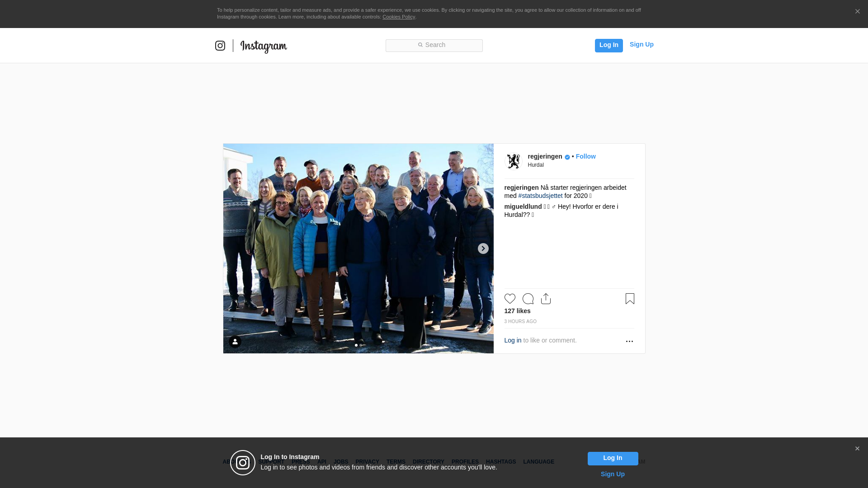Dismiss the cookie notice banner
868x488 pixels.
(x=857, y=11)
